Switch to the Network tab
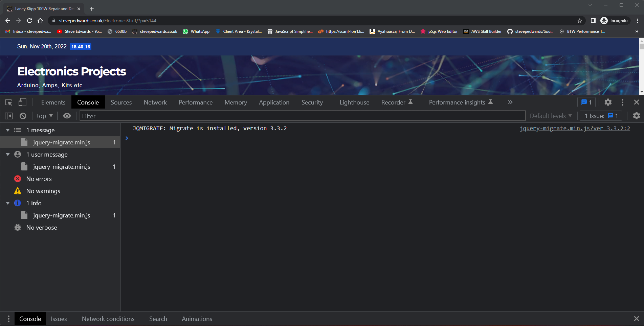This screenshot has height=326, width=644. pyautogui.click(x=155, y=102)
